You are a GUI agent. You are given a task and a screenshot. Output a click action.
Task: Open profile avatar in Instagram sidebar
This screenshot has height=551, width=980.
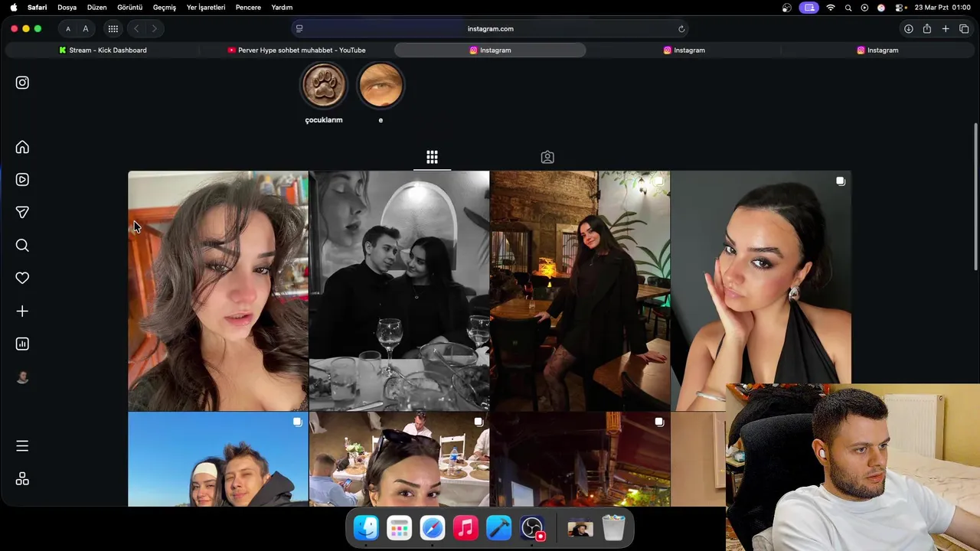22,377
